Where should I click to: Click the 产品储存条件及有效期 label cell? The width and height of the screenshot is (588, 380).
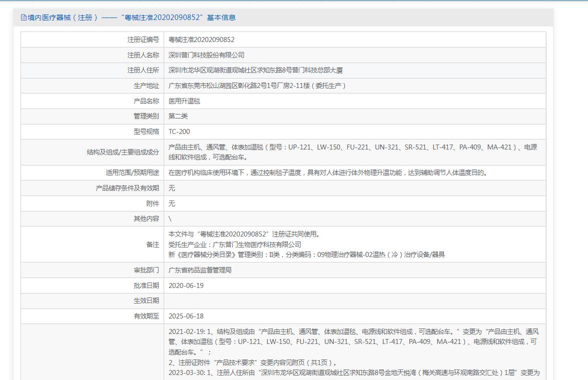pos(127,188)
